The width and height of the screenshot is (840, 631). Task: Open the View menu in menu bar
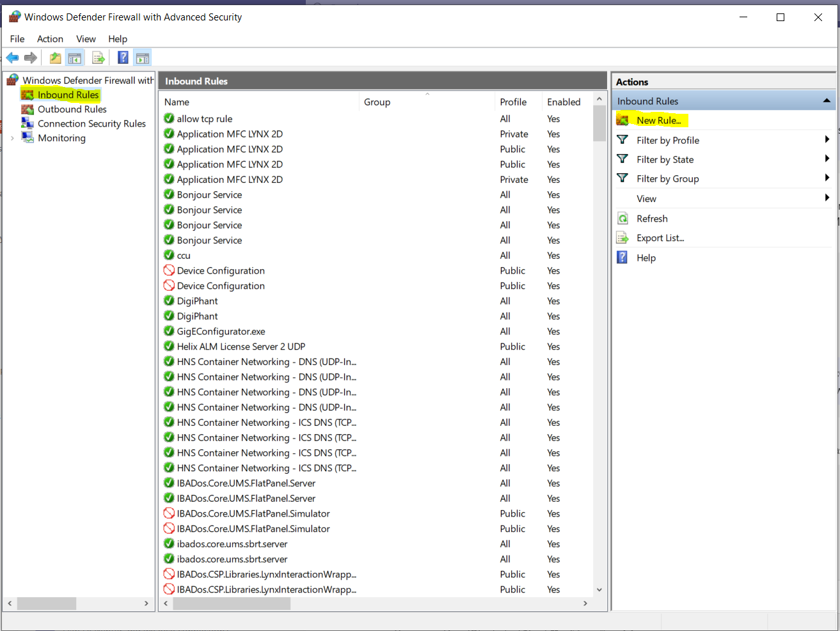point(86,39)
